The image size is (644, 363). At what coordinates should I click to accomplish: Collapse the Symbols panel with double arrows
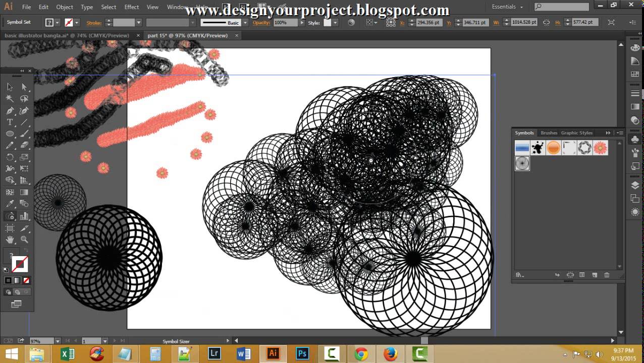point(608,133)
